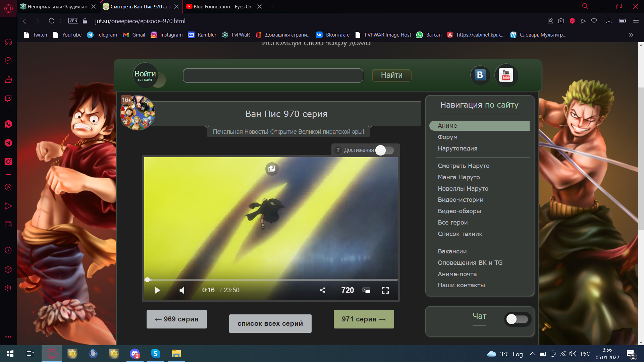Image resolution: width=644 pixels, height=362 pixels.
Task: Play the episode video
Action: [157, 290]
